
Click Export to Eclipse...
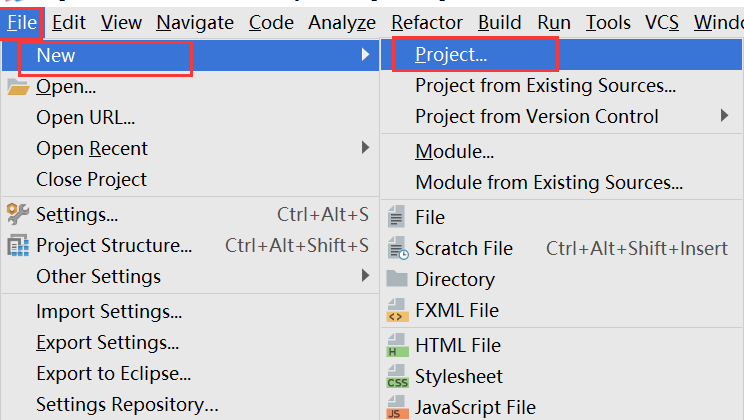pos(113,374)
